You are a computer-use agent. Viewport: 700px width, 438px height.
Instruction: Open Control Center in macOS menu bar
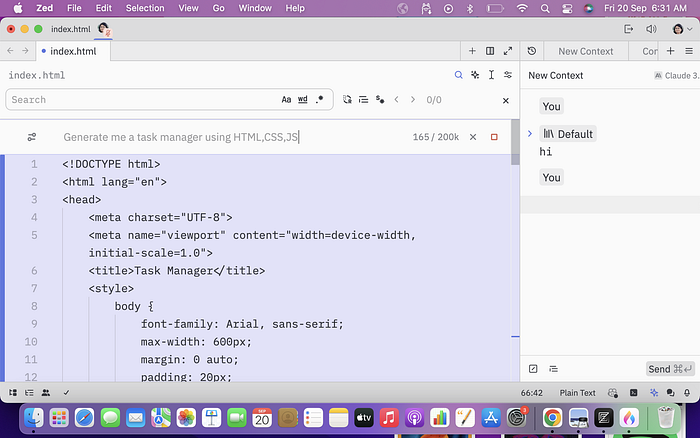pos(567,8)
